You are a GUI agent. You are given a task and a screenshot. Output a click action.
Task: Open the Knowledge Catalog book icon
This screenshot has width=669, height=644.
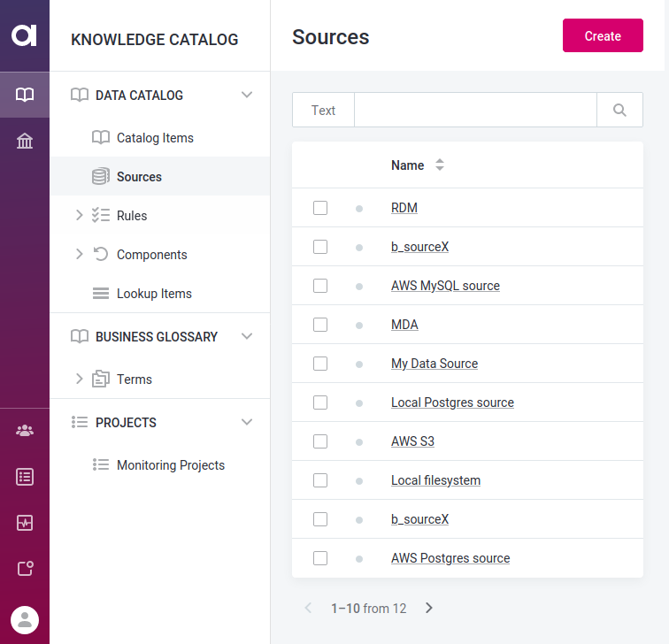pos(25,95)
